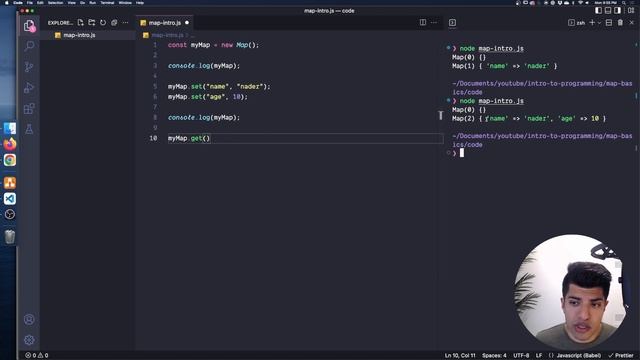
Task: Launch Chrome from the Dock
Action: (x=10, y=160)
